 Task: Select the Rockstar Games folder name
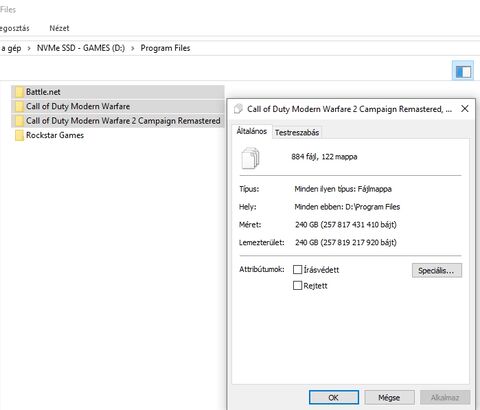(x=55, y=135)
